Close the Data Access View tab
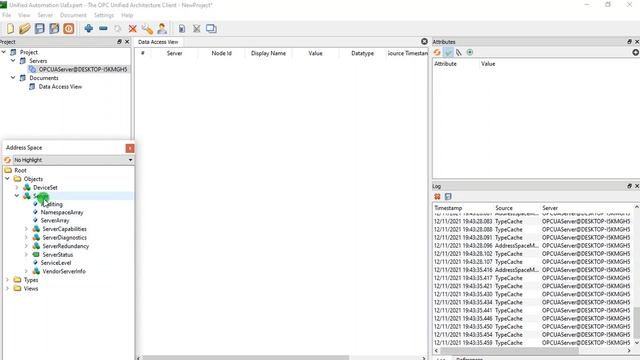The width and height of the screenshot is (640, 360). (424, 42)
